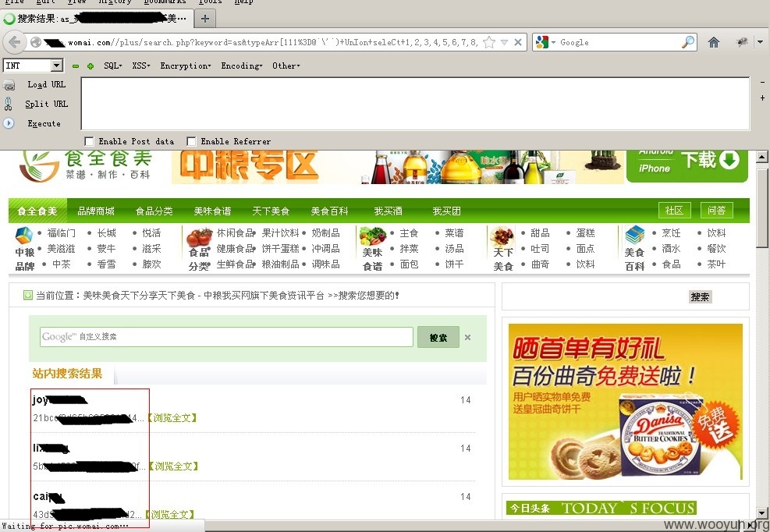Click the Google engine logo icon

[541, 42]
